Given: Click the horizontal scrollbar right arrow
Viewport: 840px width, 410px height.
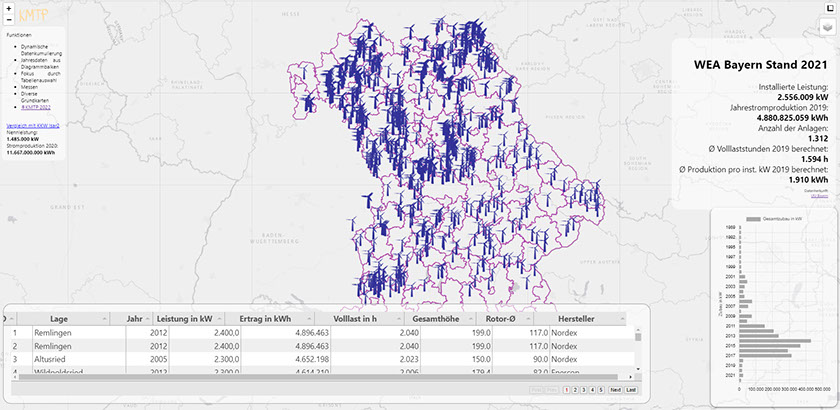Looking at the screenshot, I should pos(630,377).
